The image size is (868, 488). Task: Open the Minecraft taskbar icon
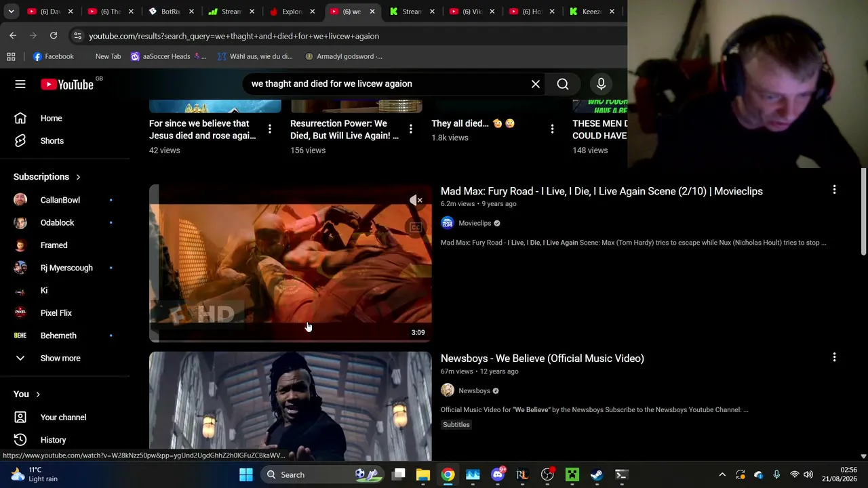(x=572, y=474)
